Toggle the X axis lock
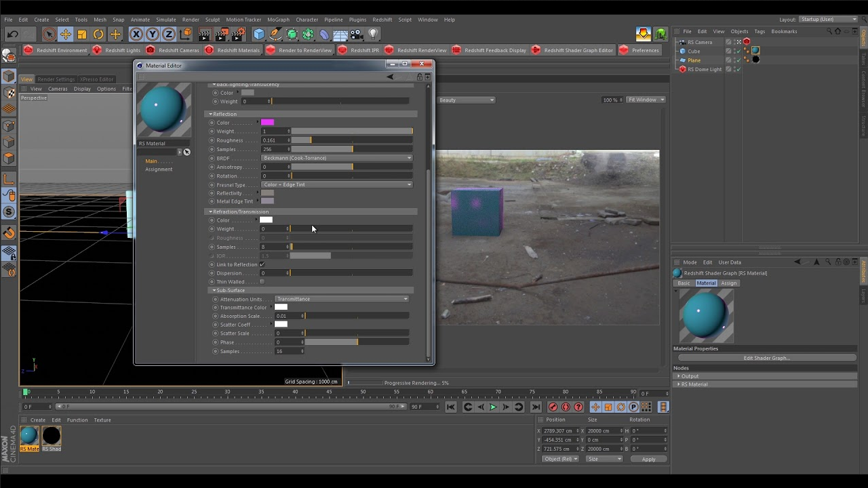This screenshot has width=868, height=488. point(136,34)
